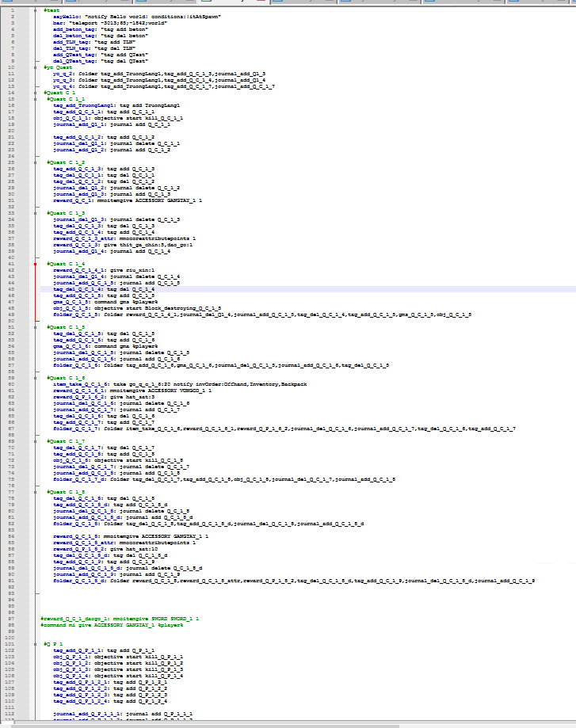Click the del_beton_tag line
This screenshot has width=576, height=728.
(x=101, y=36)
